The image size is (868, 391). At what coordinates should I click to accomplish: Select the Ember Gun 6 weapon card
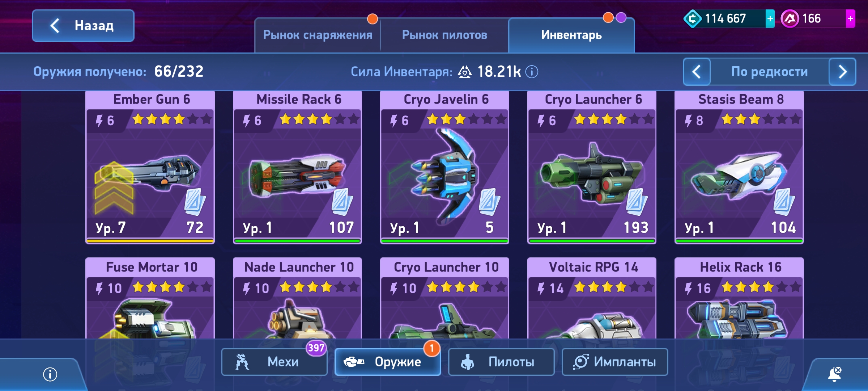(x=150, y=167)
